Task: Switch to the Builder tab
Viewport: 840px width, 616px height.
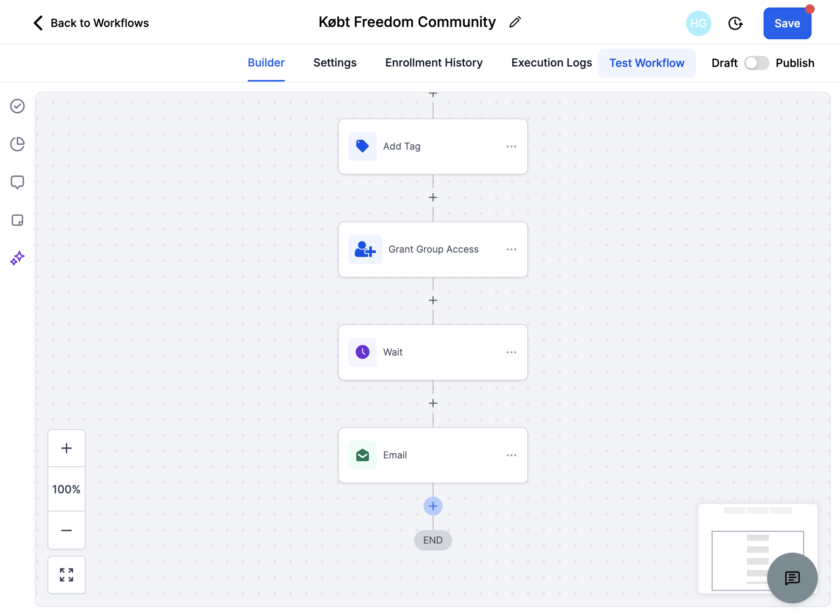Action: point(266,63)
